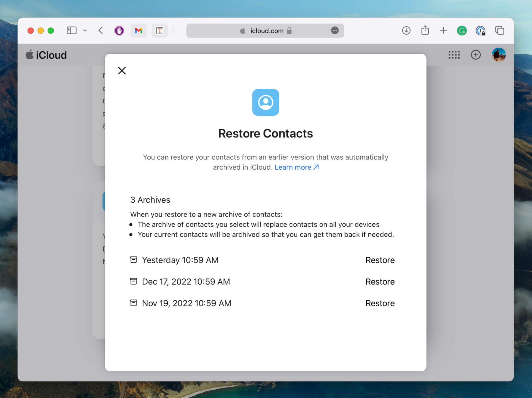Toggle the Safari sidebar

coord(71,30)
